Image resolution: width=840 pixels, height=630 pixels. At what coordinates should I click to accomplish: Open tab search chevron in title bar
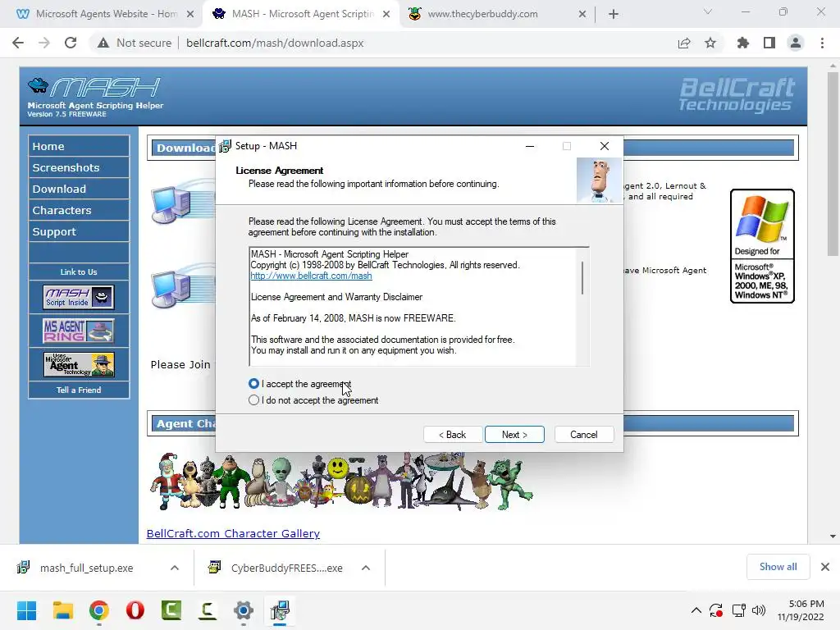[x=708, y=11]
